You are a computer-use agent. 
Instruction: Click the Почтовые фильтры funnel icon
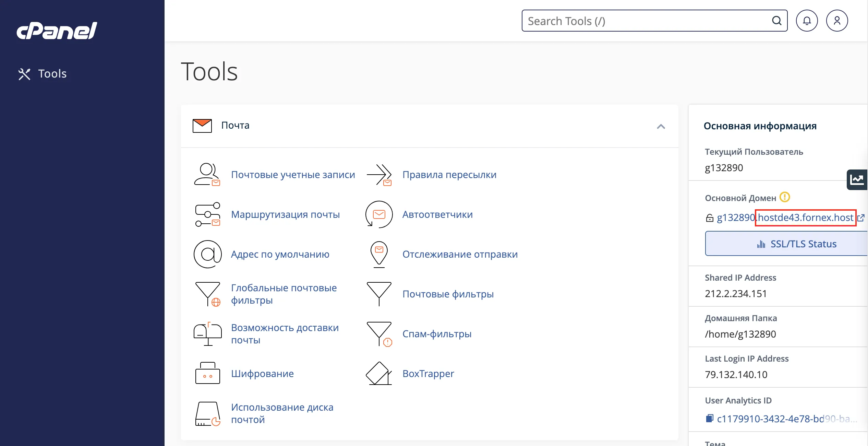379,294
